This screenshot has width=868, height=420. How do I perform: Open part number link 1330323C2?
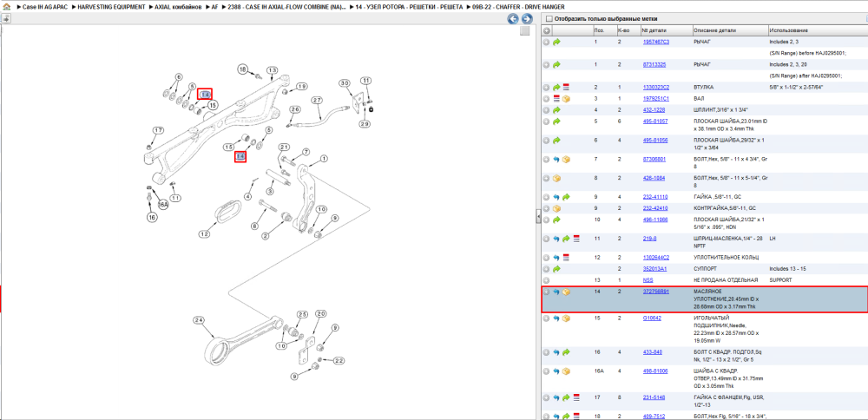655,87
